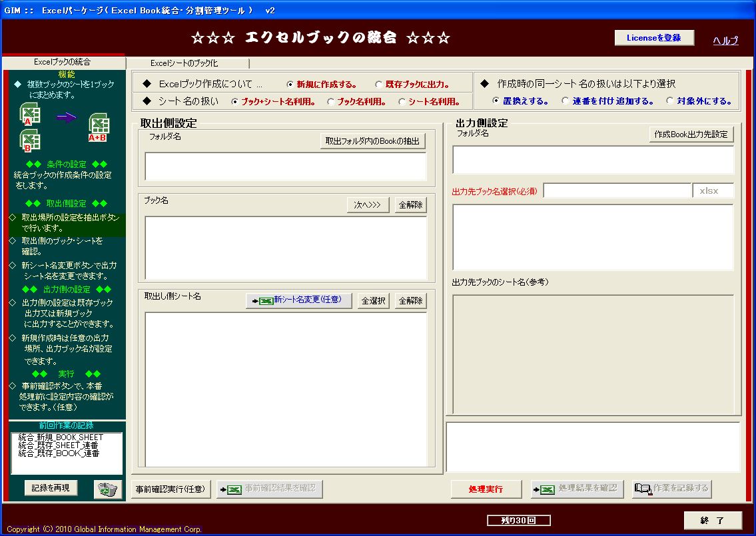Screen dimensions: 756x536
Task: Click the purple arrow between workbook icons
Action: (66, 117)
